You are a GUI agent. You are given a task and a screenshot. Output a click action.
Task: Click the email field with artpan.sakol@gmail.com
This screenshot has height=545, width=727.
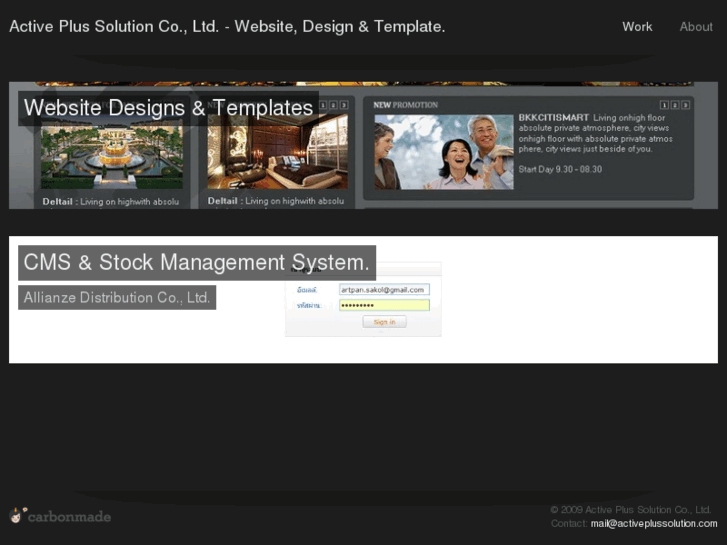coord(384,289)
